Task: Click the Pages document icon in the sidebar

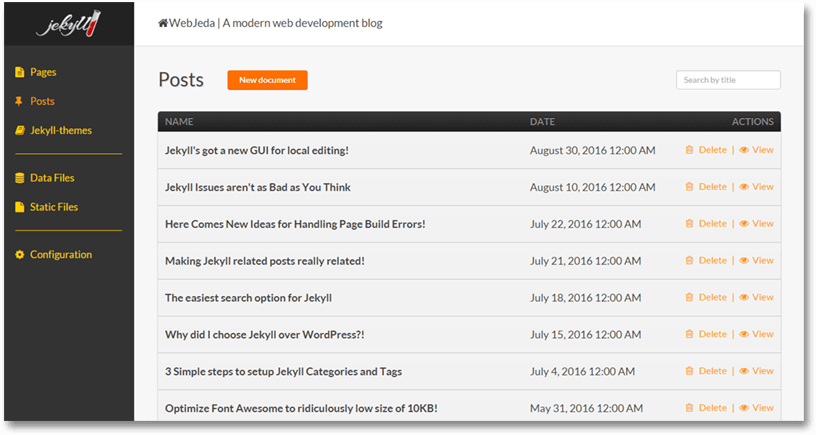Action: click(19, 72)
